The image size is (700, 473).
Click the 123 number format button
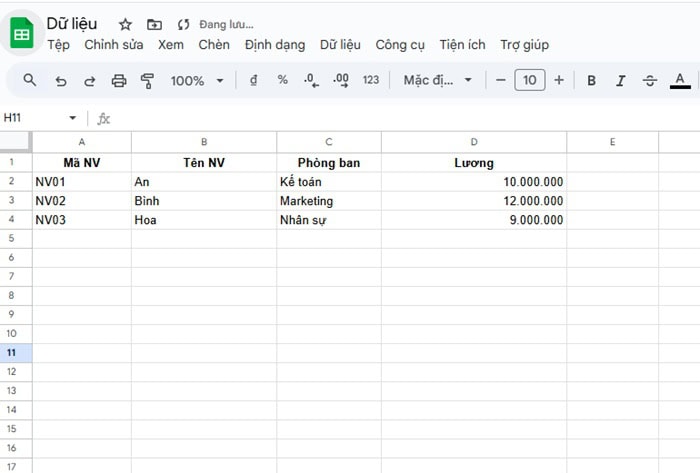(371, 81)
